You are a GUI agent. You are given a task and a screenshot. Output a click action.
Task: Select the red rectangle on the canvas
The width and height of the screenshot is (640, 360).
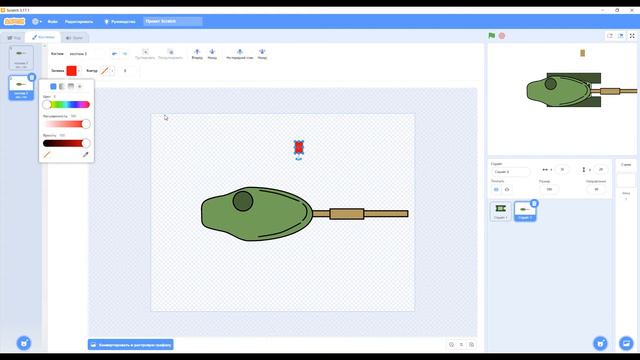299,147
